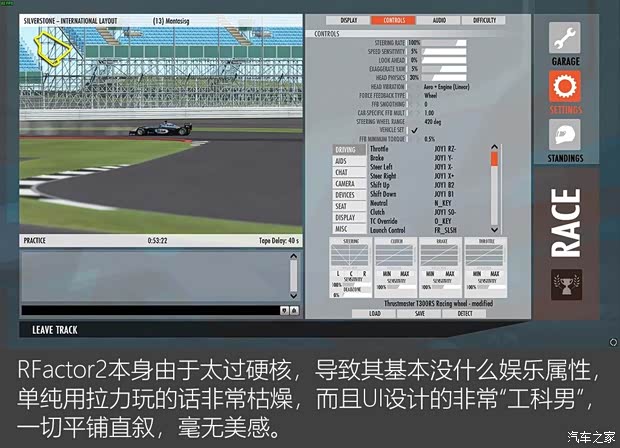Viewport: 620px width, 448px height.
Task: Open the Garage wrench icon
Action: [566, 40]
